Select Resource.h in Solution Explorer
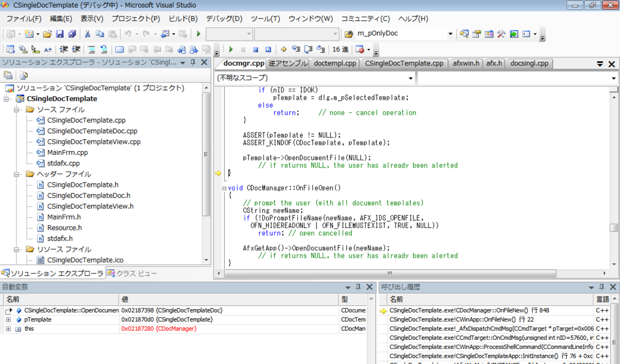 pos(64,228)
